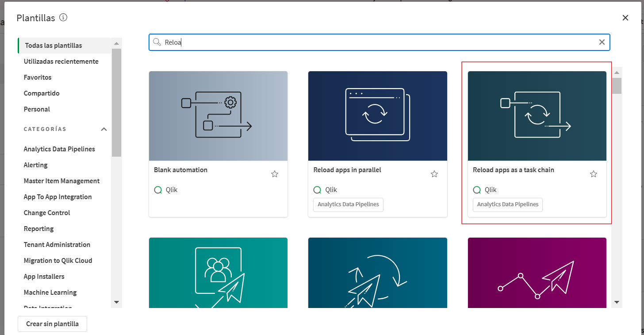This screenshot has height=335, width=644.
Task: Open the Reload apps as a task chain template
Action: pos(537,116)
